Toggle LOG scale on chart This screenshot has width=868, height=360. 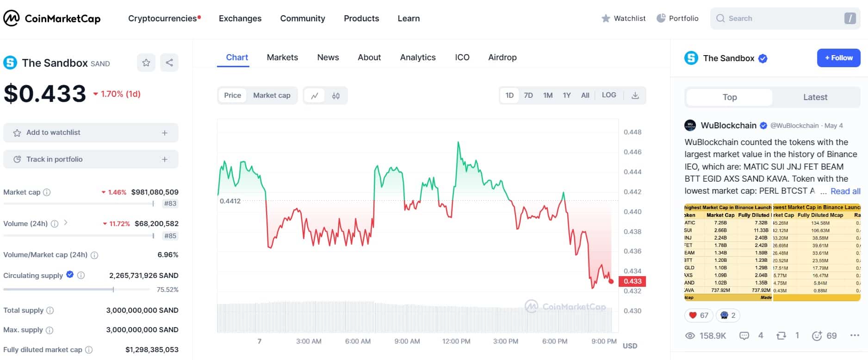609,95
